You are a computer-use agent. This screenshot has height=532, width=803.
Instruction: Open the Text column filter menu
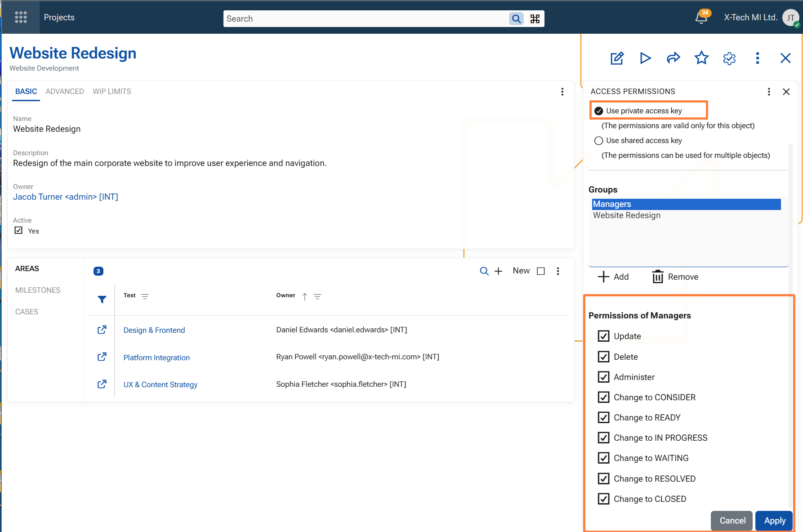(x=145, y=296)
